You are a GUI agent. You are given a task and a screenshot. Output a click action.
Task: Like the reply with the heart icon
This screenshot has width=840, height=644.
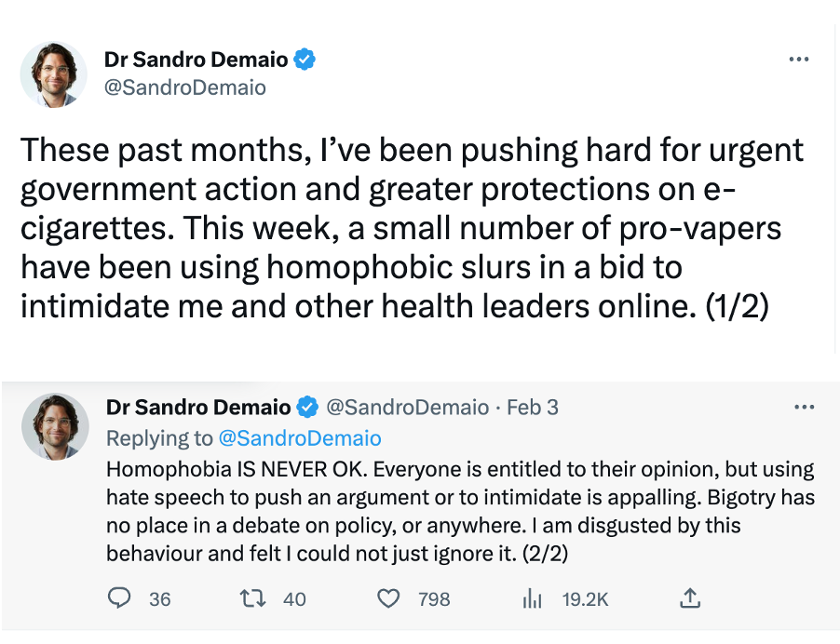(x=388, y=598)
